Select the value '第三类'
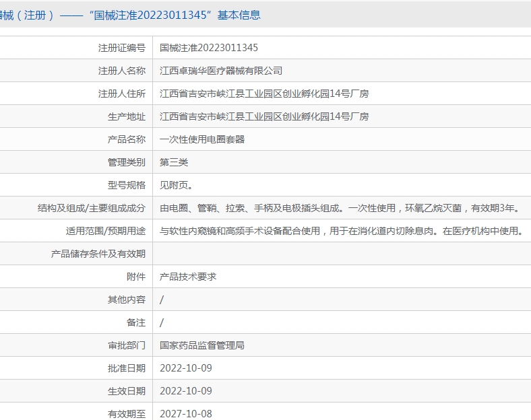This screenshot has height=420, width=531. (174, 162)
